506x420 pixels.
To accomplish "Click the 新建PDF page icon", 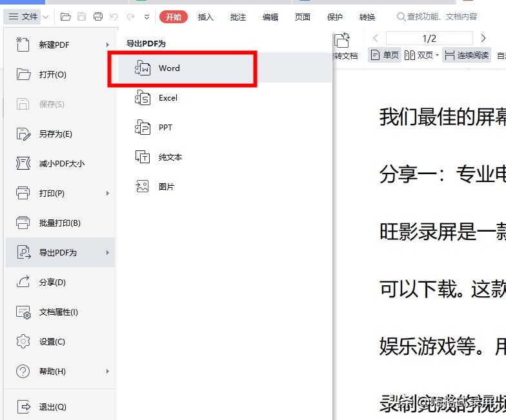I will 23,44.
